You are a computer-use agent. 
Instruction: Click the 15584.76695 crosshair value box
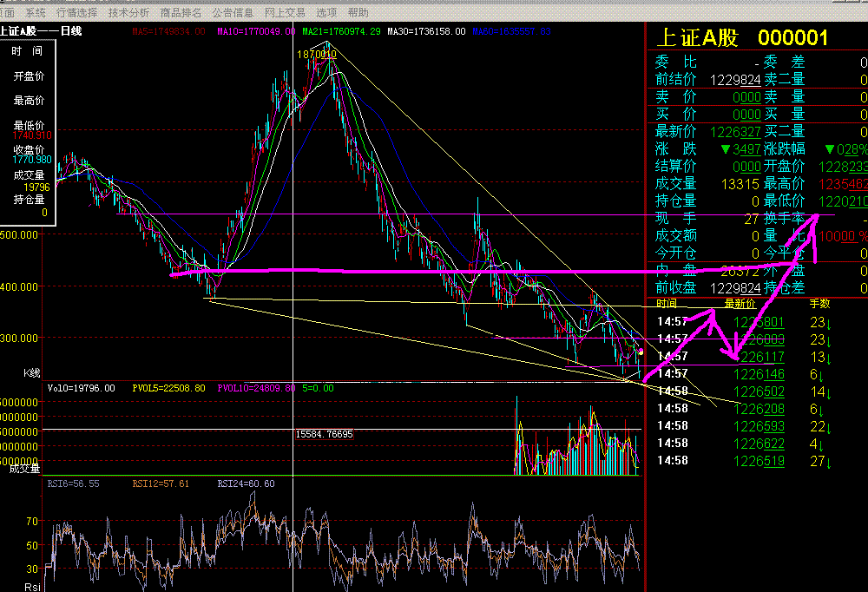coord(325,434)
